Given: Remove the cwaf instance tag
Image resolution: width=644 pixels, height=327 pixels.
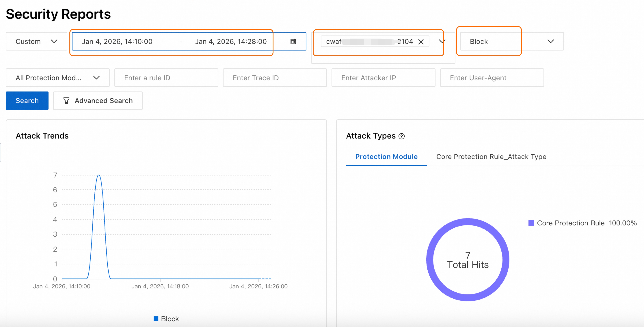Looking at the screenshot, I should tap(421, 42).
